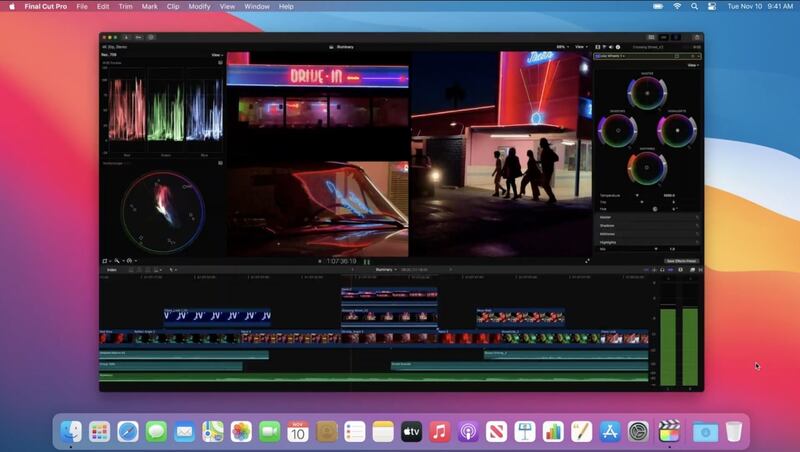Click the Save Effects Preset button

point(681,261)
